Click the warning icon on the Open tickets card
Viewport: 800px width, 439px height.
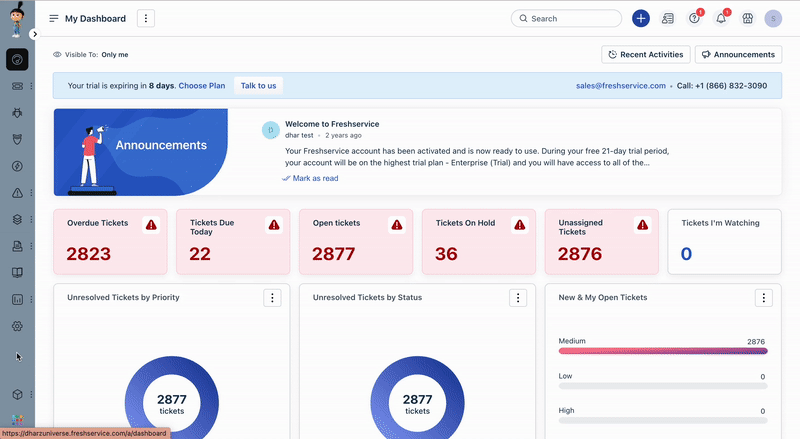(397, 225)
